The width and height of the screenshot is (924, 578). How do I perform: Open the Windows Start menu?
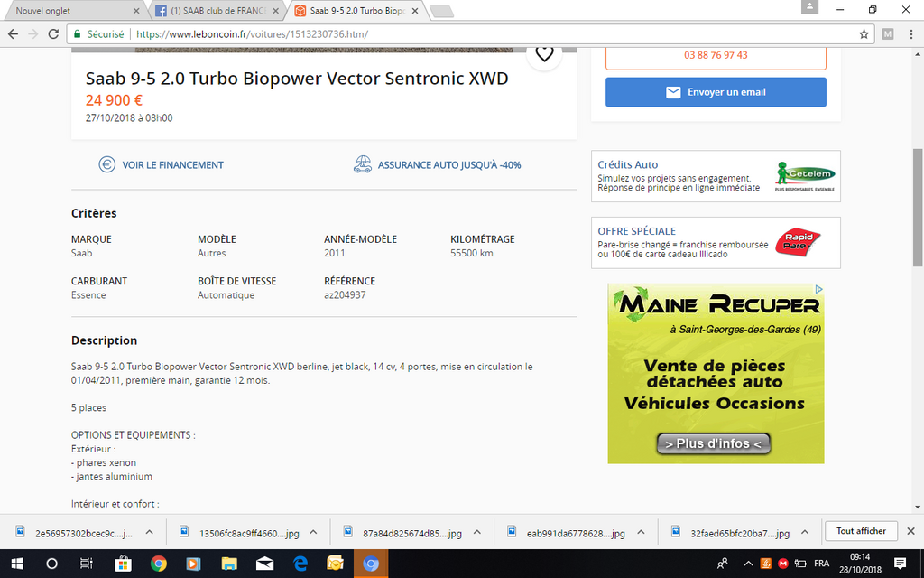click(x=16, y=564)
